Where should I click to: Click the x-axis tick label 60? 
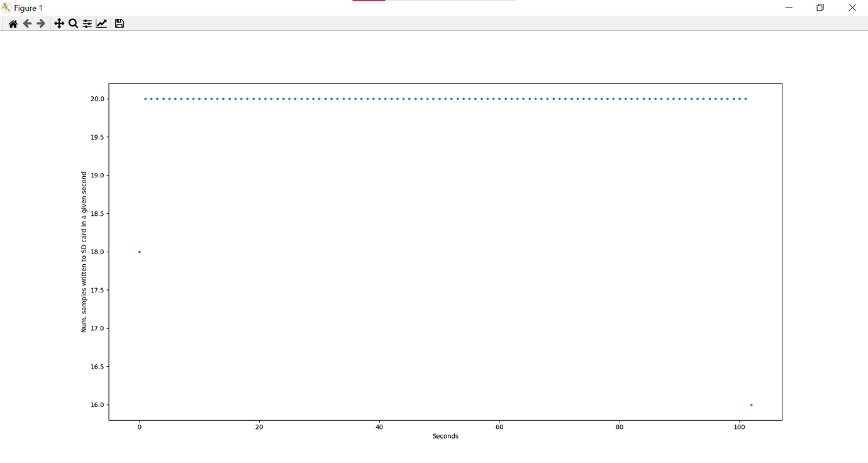tap(499, 427)
